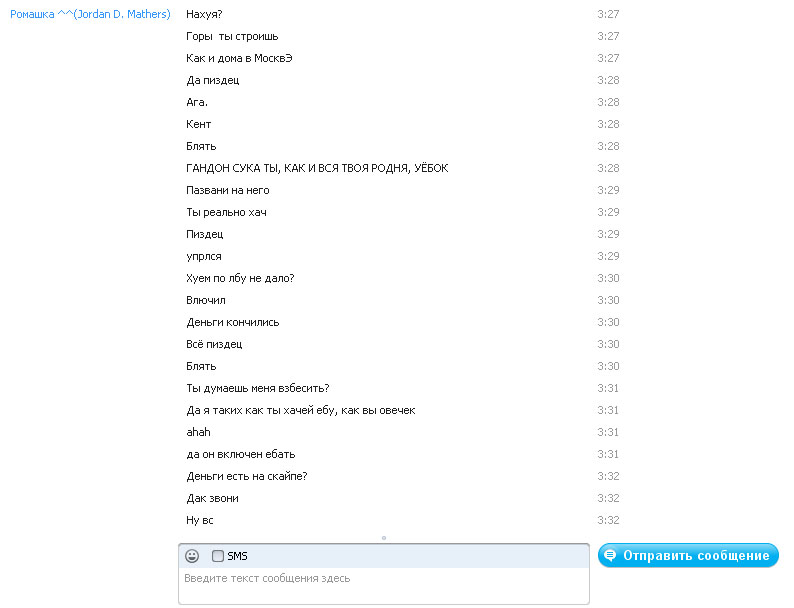The width and height of the screenshot is (794, 608).
Task: Click the Деньги кончились message
Action: pos(232,322)
